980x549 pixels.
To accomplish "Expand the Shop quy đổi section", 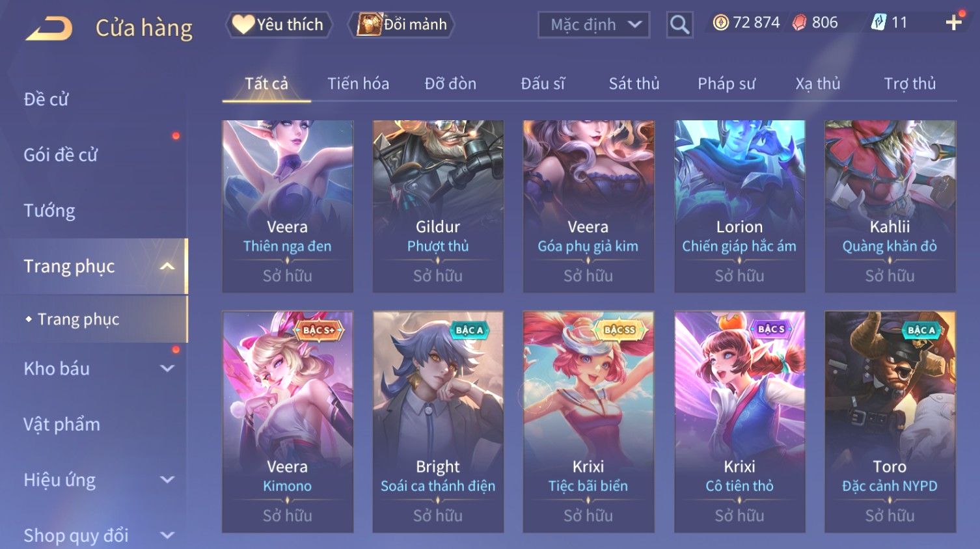I will [167, 535].
